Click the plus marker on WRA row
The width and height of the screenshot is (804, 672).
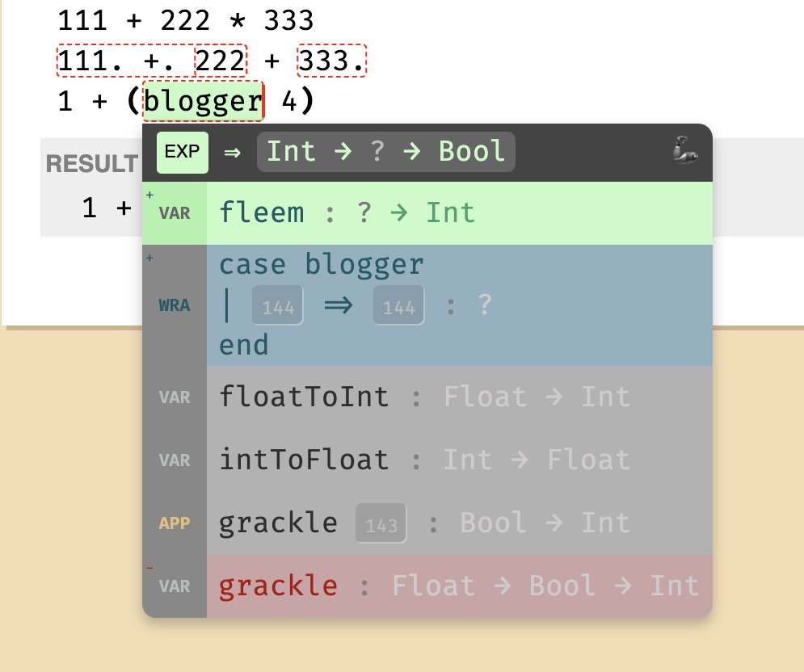[149, 258]
